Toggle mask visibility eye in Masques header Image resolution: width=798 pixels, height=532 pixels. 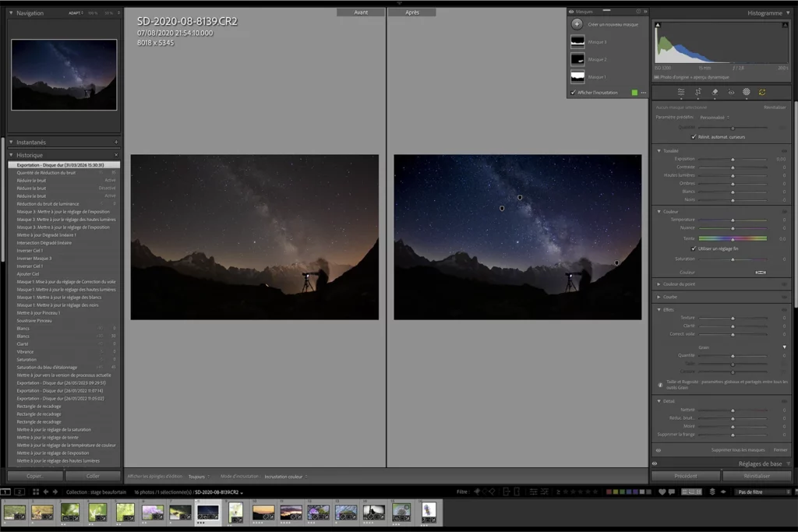pos(571,11)
